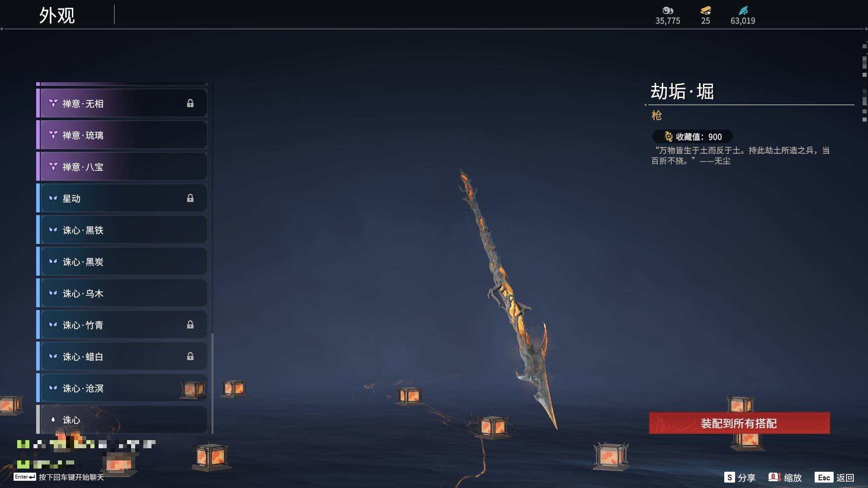Click the gold ingot currency icon
Image resolution: width=868 pixels, height=488 pixels.
[706, 10]
